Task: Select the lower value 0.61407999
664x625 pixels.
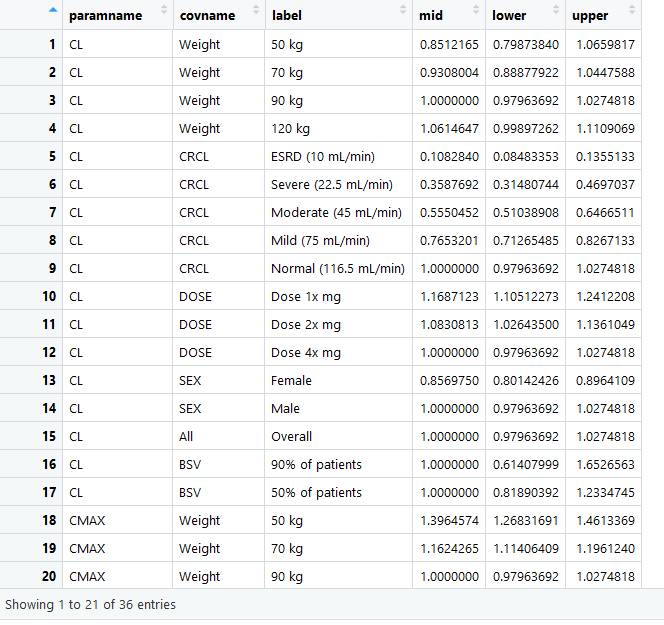Action: [x=525, y=465]
